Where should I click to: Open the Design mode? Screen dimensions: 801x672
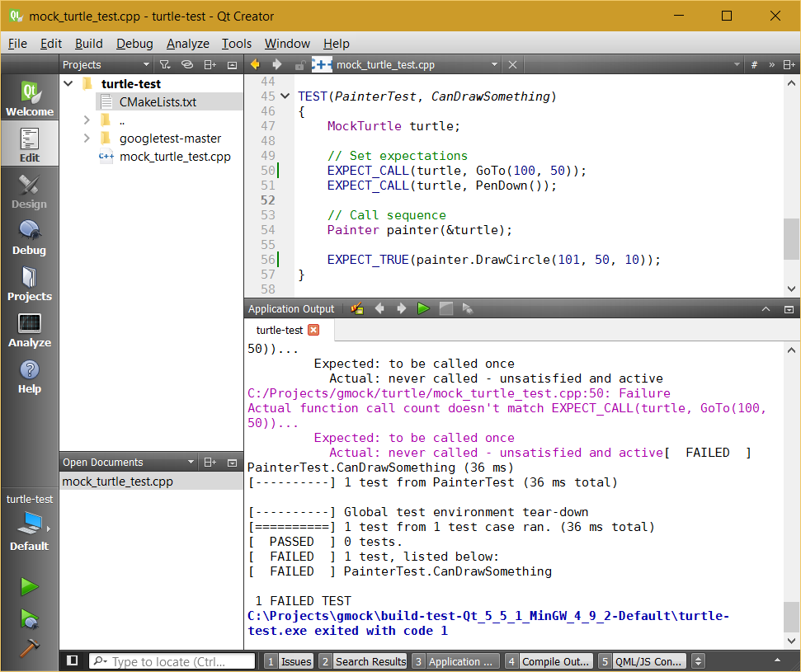tap(30, 191)
